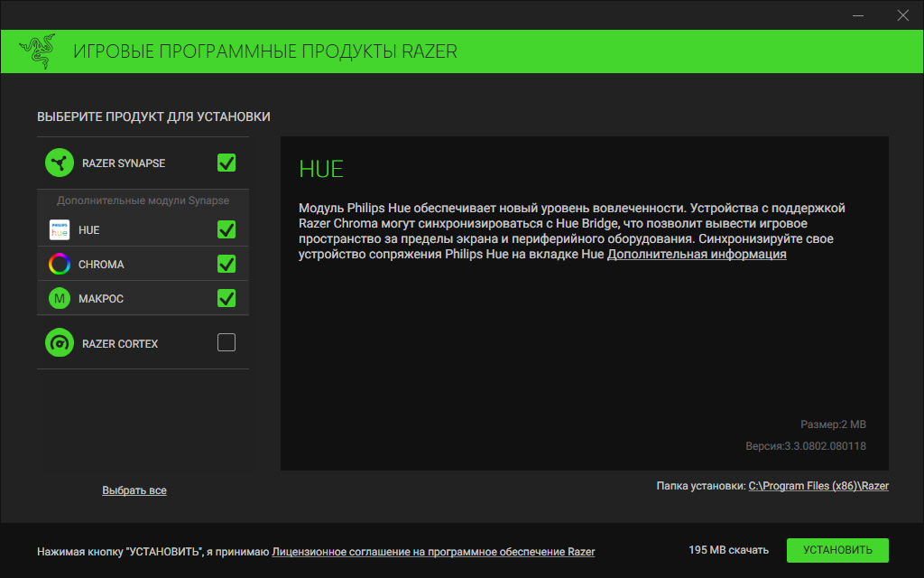Click the Razer Cortex product icon

[x=60, y=342]
